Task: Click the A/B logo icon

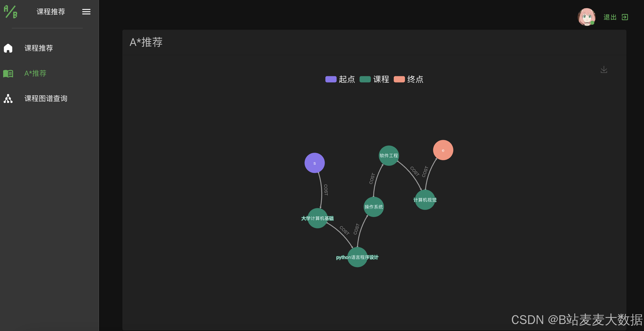Action: pyautogui.click(x=11, y=12)
